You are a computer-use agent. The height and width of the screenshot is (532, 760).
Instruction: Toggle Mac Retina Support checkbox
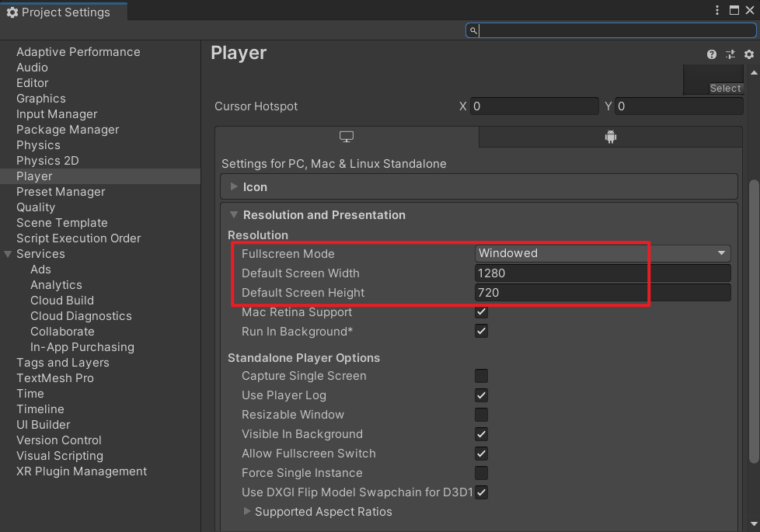481,312
